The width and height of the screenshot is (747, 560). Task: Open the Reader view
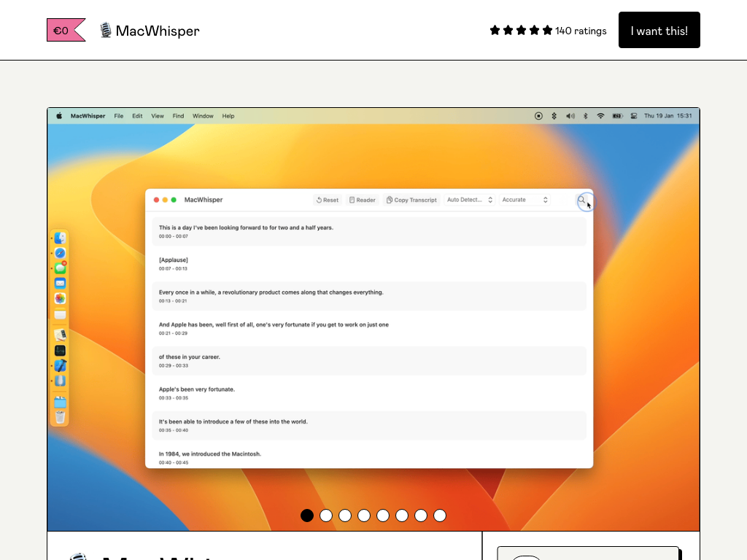363,200
